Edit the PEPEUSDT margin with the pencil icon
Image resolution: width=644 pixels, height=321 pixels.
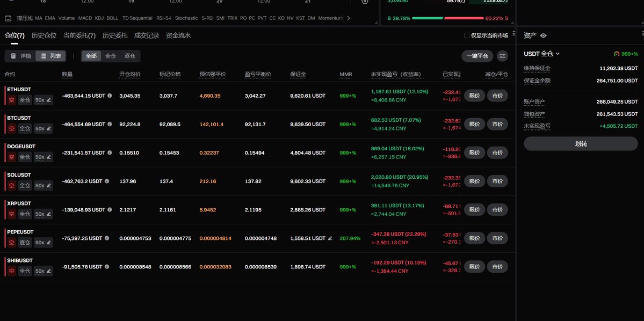[x=330, y=238]
